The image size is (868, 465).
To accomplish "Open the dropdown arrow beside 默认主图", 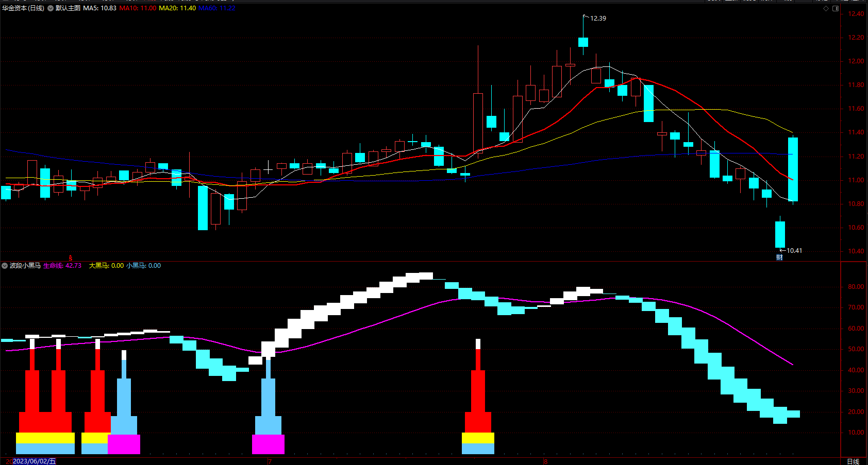I will tap(51, 8).
